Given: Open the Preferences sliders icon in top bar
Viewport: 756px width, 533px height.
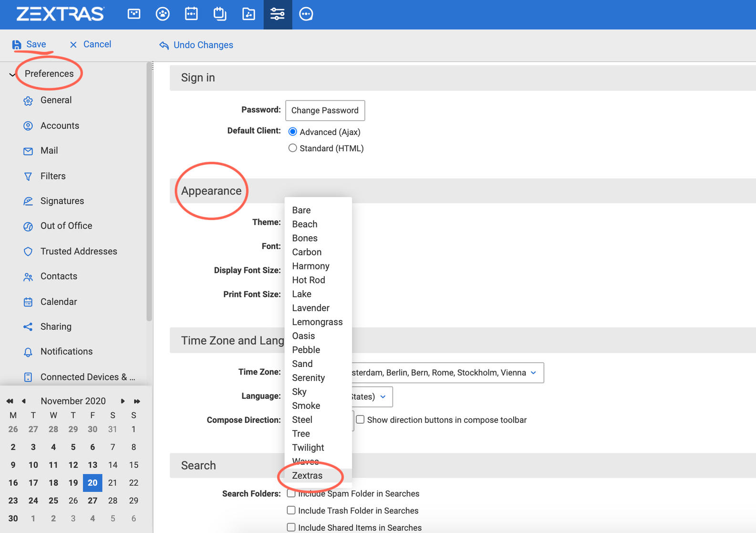Looking at the screenshot, I should [x=278, y=14].
